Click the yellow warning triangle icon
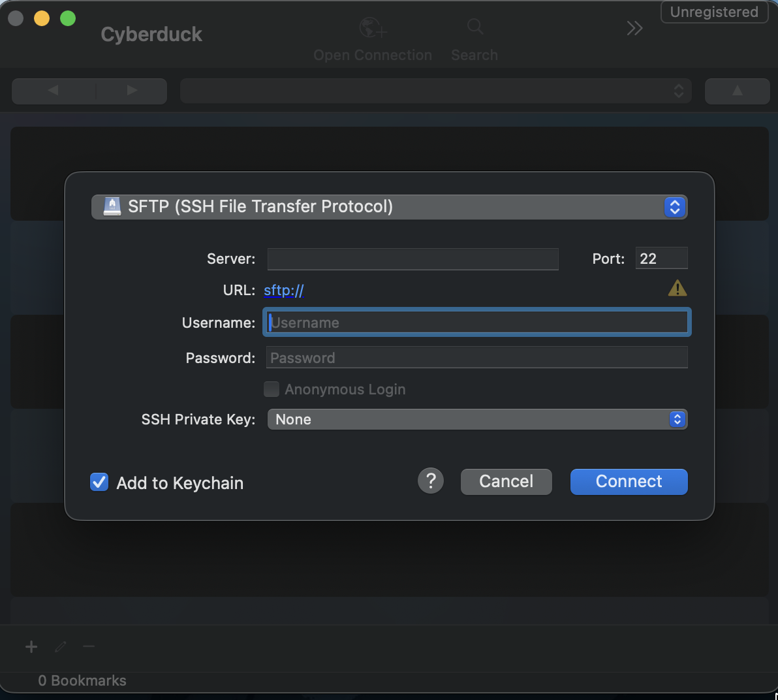The image size is (778, 700). tap(677, 288)
